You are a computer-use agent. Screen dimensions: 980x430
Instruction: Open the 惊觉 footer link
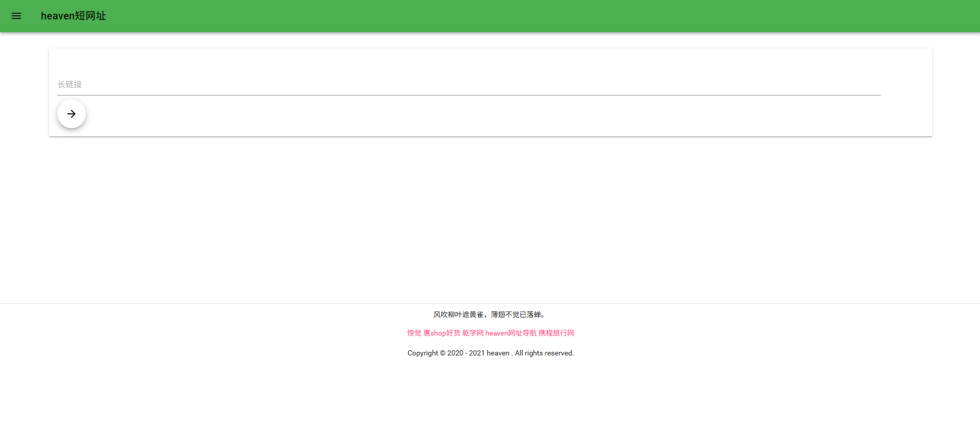414,333
